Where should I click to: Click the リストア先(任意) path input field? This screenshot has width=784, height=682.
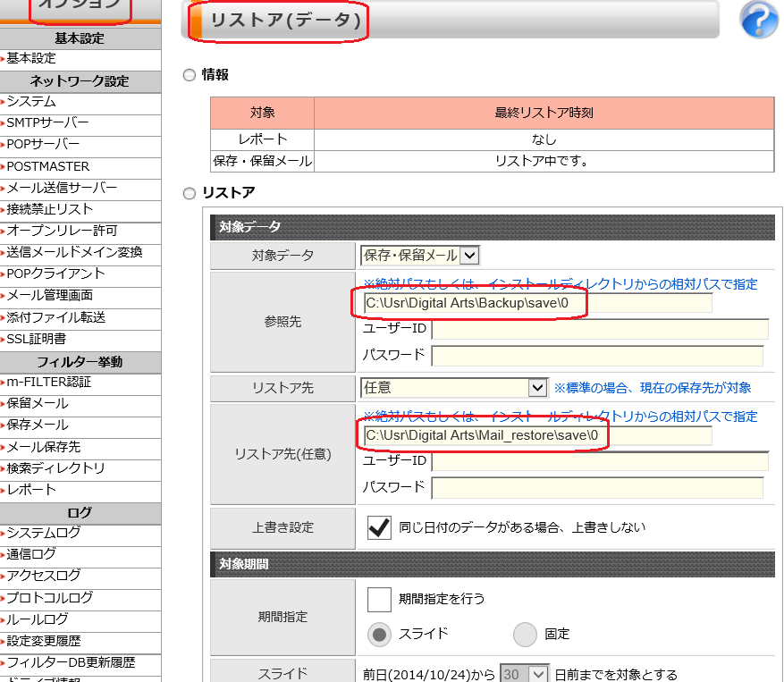click(536, 435)
